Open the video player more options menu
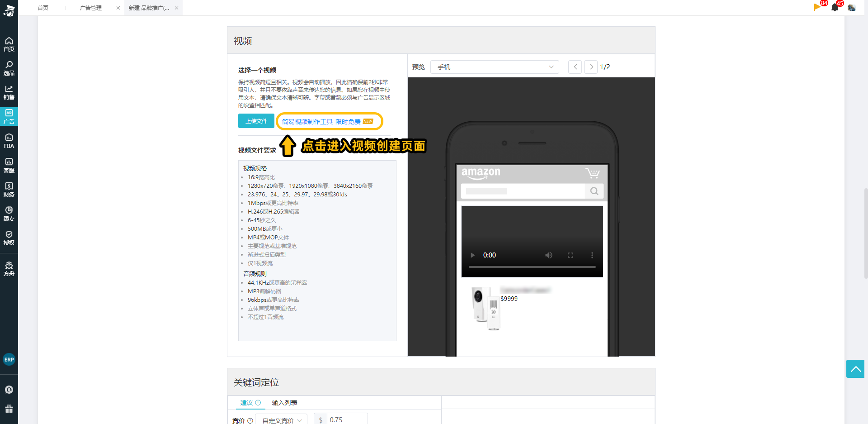 [592, 255]
